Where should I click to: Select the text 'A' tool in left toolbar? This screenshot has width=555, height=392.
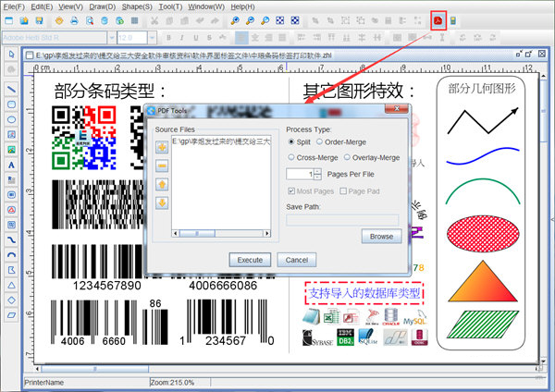(11, 165)
